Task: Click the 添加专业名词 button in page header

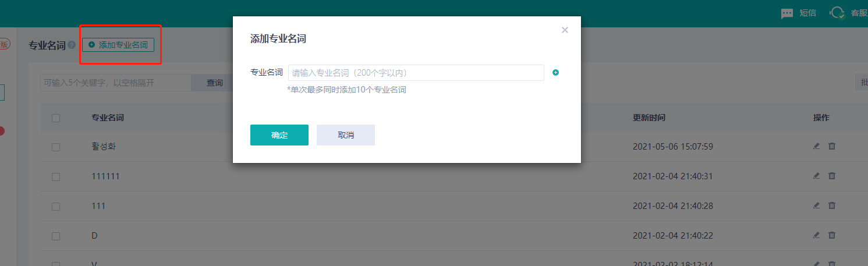Action: coord(118,45)
